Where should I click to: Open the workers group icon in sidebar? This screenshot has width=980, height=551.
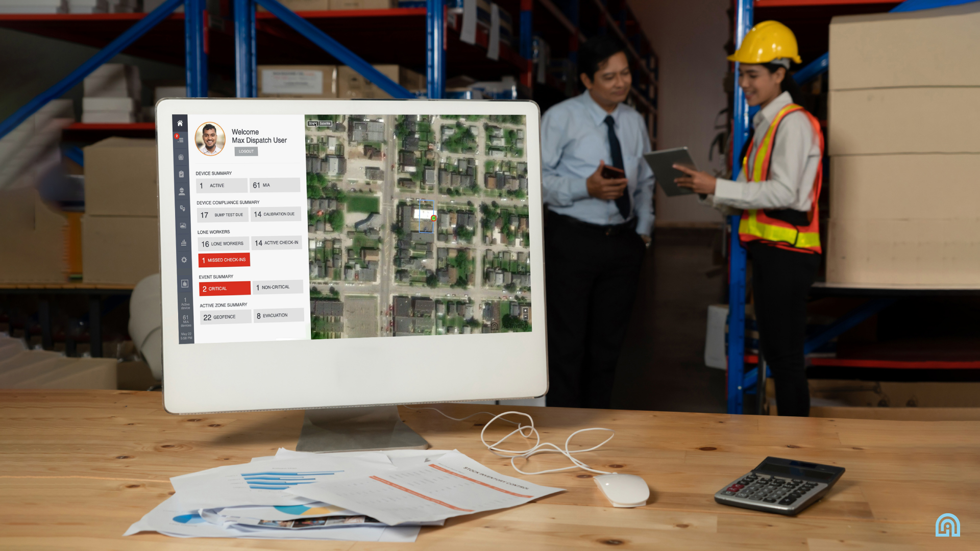click(x=181, y=157)
